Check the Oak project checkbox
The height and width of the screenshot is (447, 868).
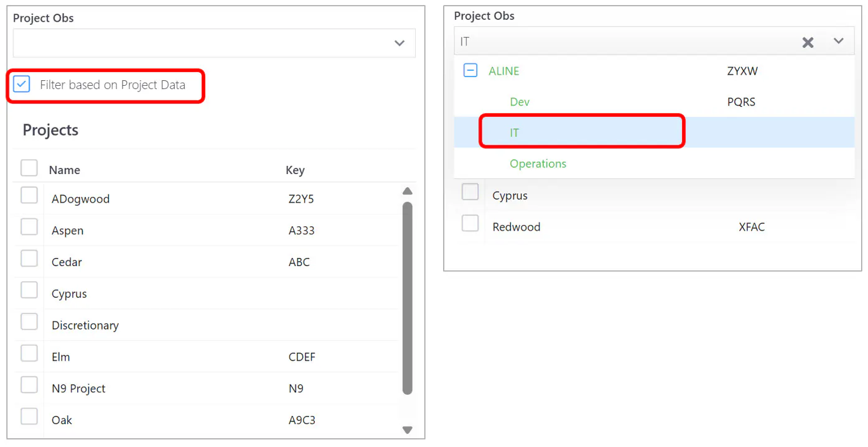click(x=29, y=417)
